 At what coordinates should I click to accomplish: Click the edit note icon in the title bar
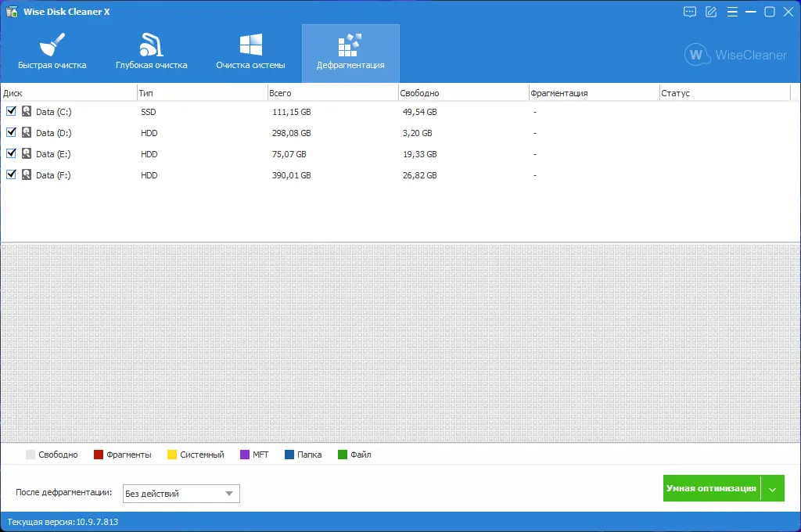pyautogui.click(x=711, y=12)
